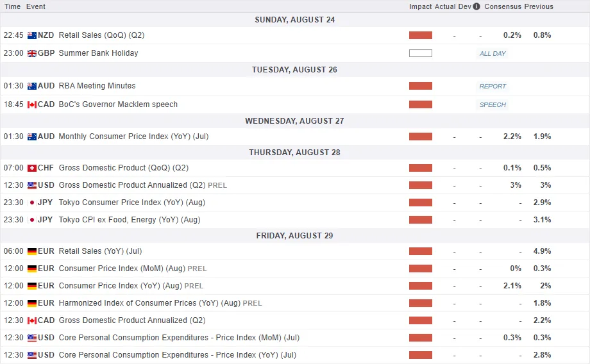Click Australian flag on RBA Meeting Minutes row
Screen dimensions: 590x364
coord(32,86)
